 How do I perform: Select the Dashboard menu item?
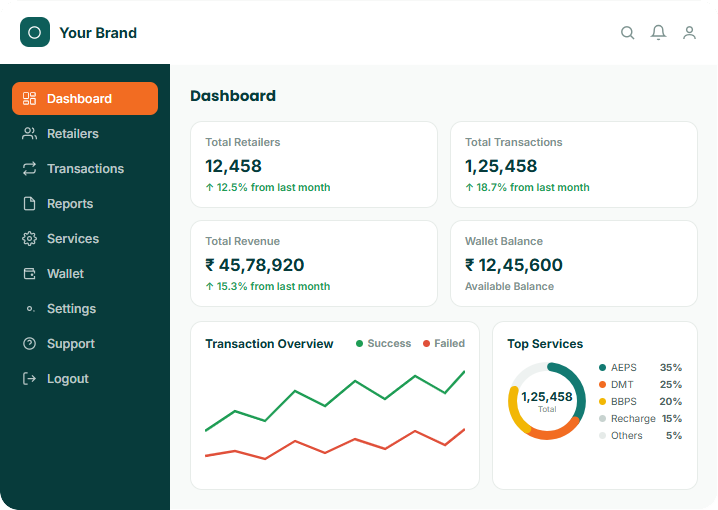click(x=85, y=98)
